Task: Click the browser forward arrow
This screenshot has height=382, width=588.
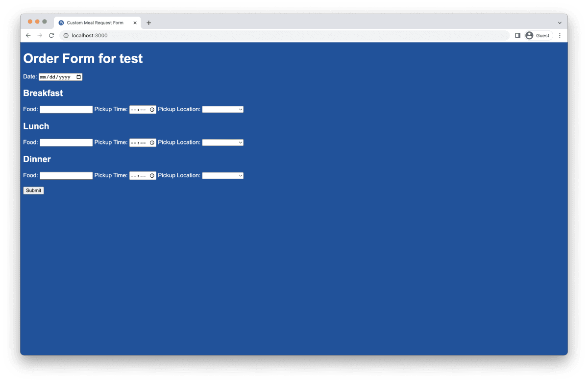Action: click(40, 35)
